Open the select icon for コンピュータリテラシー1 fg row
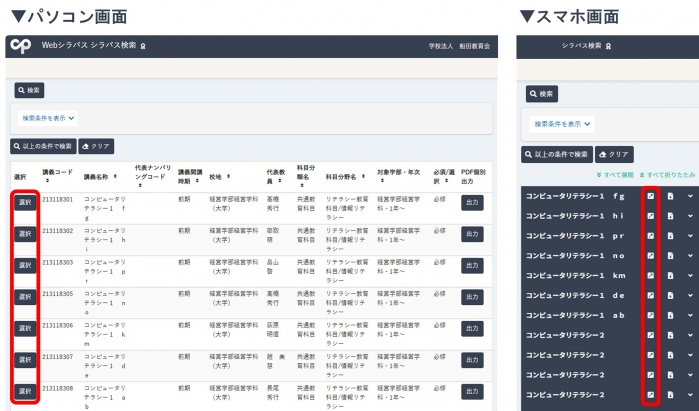699x411 pixels. pyautogui.click(x=650, y=196)
